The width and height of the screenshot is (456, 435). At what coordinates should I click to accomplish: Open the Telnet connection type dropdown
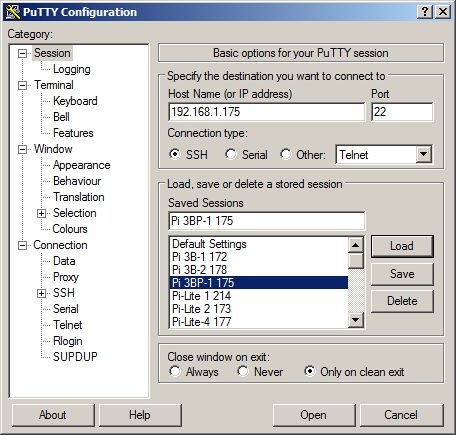pos(424,154)
